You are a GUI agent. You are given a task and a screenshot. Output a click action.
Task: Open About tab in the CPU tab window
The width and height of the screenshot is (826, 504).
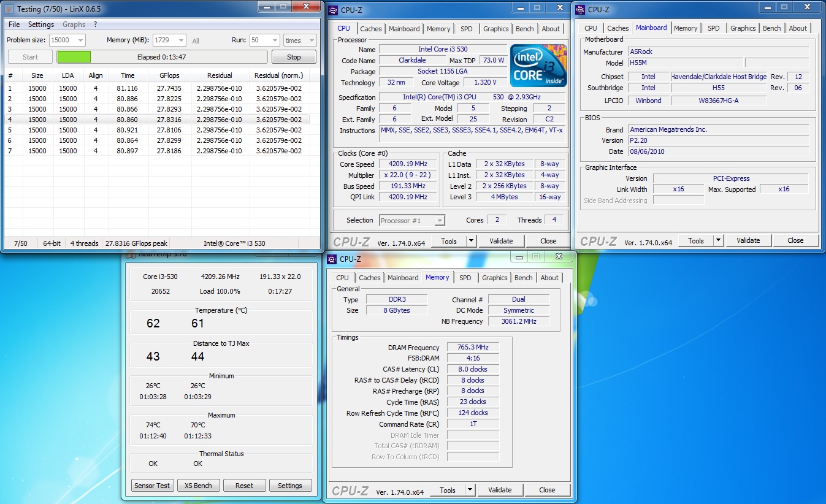click(551, 29)
